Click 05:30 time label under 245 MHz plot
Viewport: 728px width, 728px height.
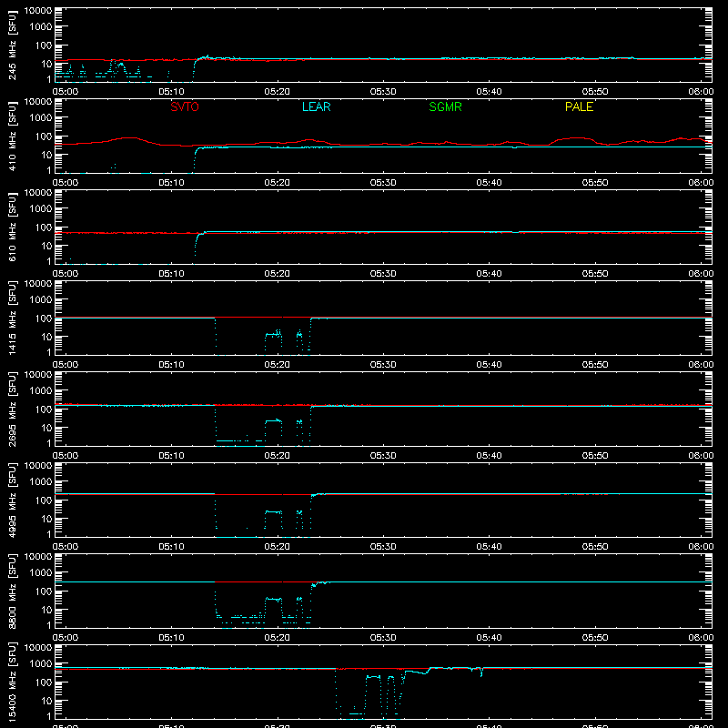click(383, 92)
